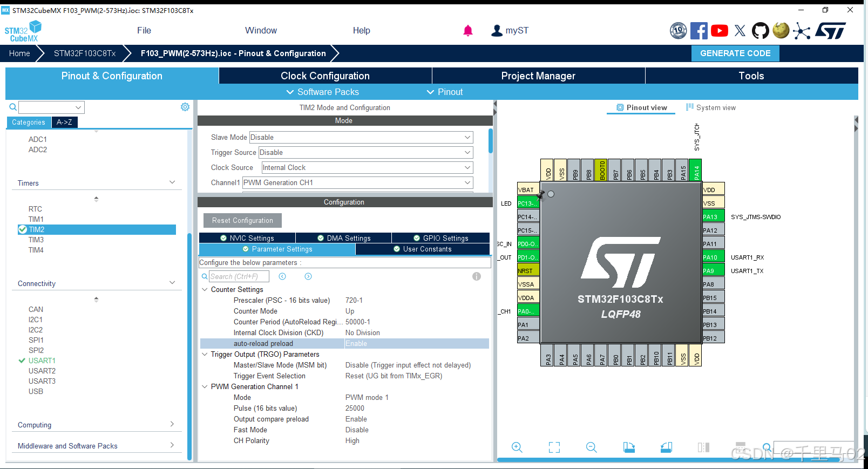The width and height of the screenshot is (868, 469).
Task: Switch to Tools tab
Action: (x=751, y=76)
